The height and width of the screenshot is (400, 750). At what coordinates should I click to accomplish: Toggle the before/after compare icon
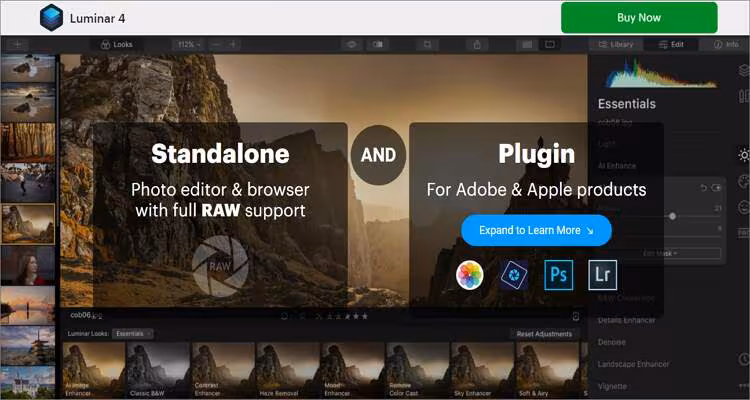(378, 44)
